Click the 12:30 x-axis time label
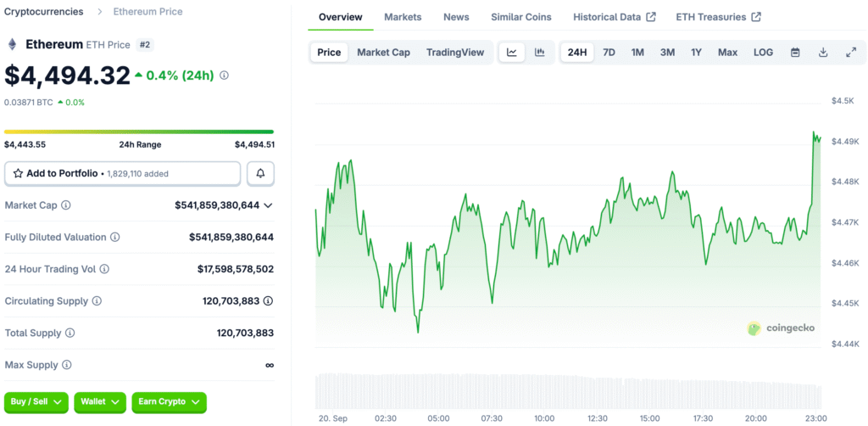Image resolution: width=868 pixels, height=426 pixels. (x=597, y=418)
